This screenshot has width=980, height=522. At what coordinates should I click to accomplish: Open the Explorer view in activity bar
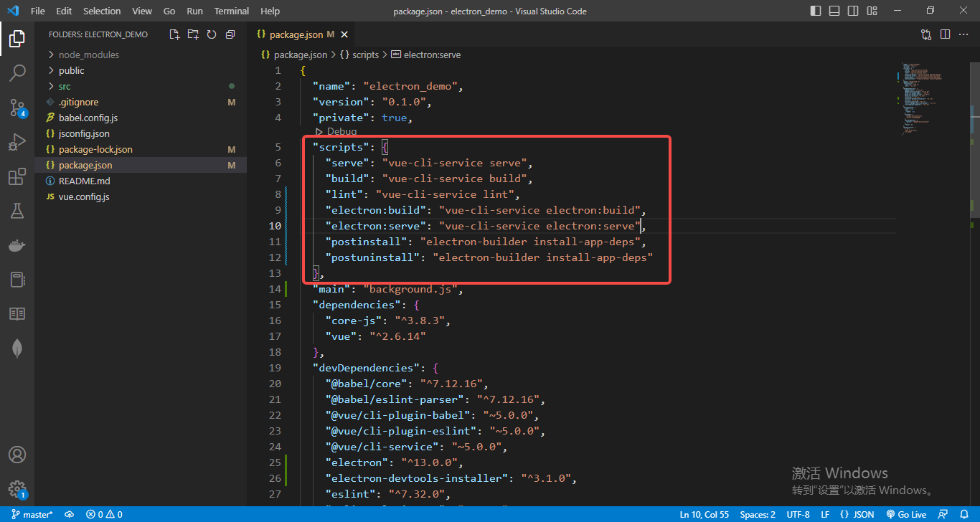17,39
